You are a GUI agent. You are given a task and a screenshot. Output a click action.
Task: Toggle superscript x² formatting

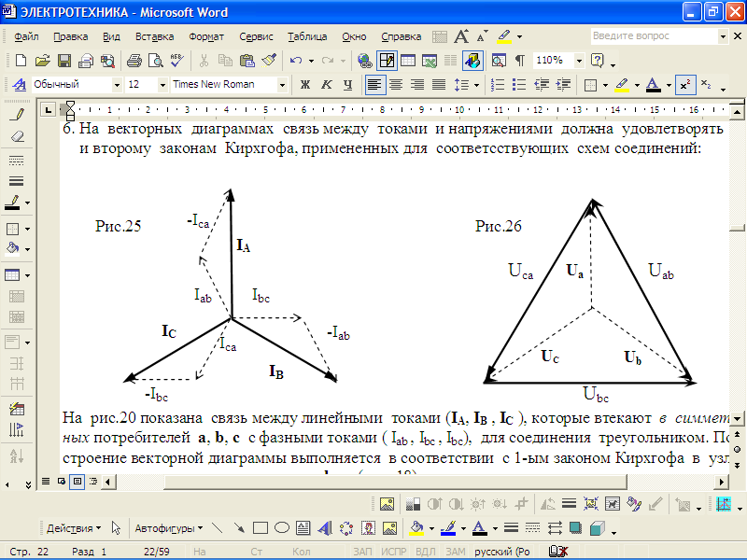tap(685, 85)
